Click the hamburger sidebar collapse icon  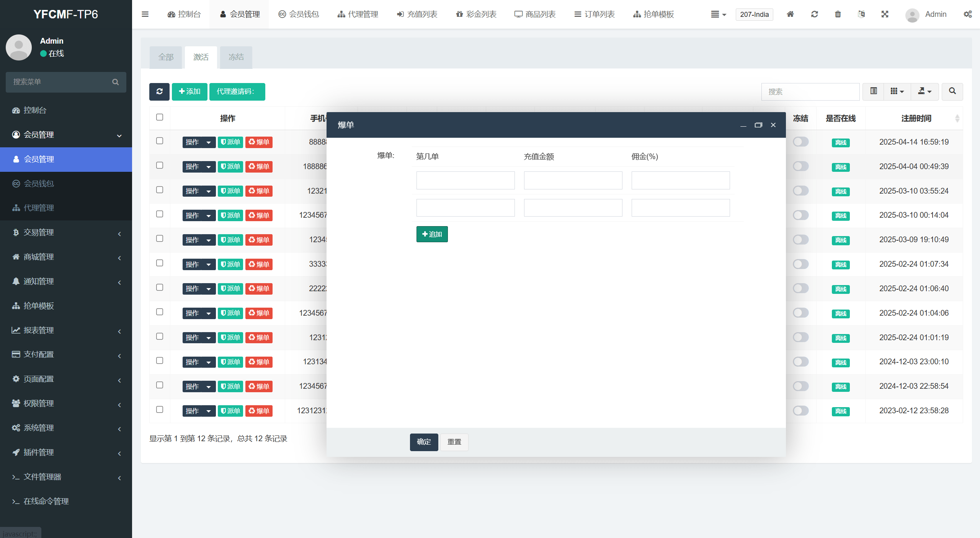[x=145, y=14]
